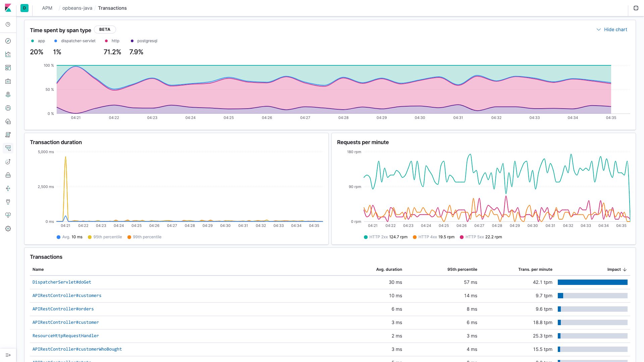This screenshot has width=644, height=362.
Task: Click 57 ms 95th percentile value
Action: coord(471,282)
